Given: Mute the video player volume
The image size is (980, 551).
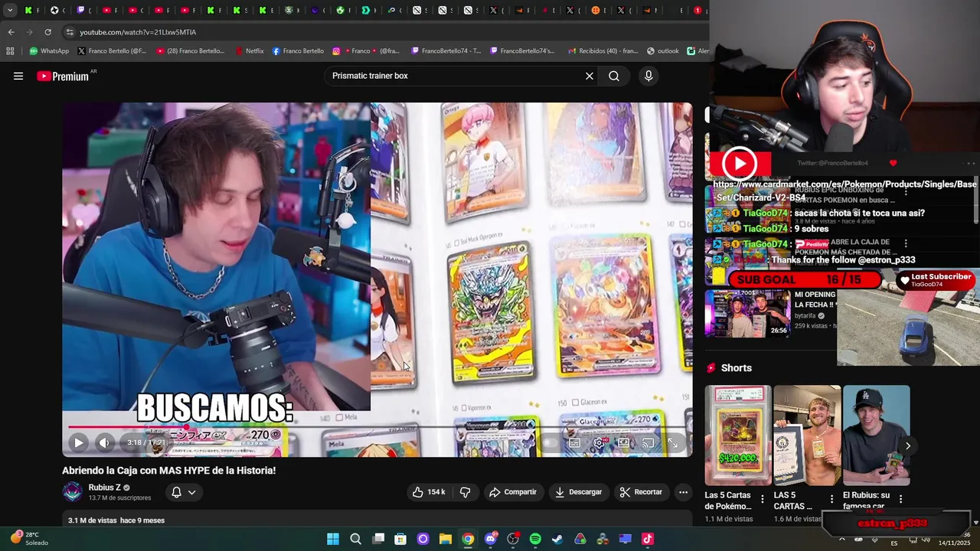Looking at the screenshot, I should click(105, 442).
